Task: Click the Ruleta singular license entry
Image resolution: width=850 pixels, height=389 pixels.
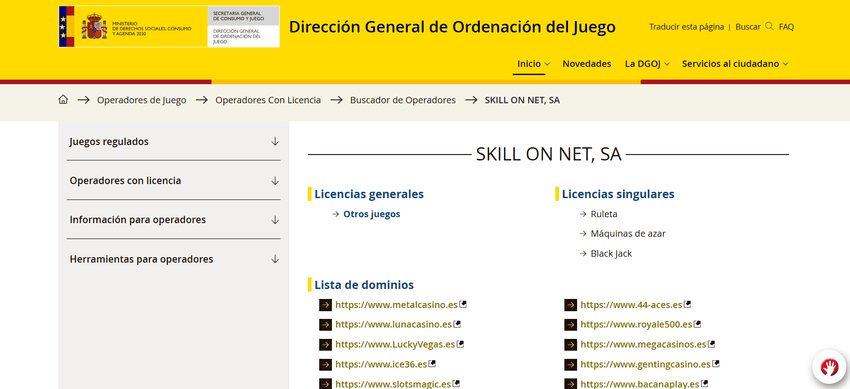Action: pyautogui.click(x=604, y=214)
